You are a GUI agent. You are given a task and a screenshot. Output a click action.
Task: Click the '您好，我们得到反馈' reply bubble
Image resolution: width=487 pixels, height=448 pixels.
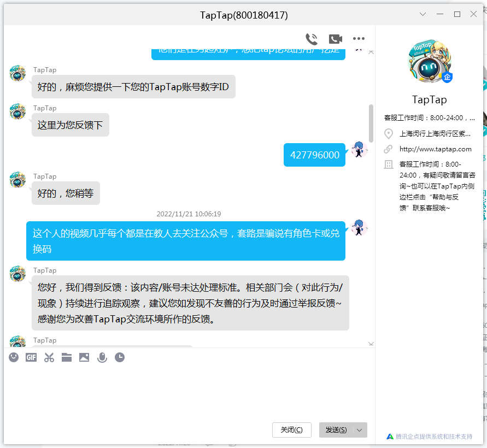tap(190, 303)
